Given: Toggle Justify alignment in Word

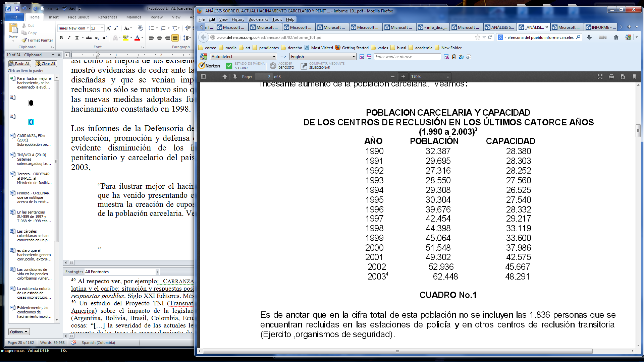Looking at the screenshot, I should (175, 38).
